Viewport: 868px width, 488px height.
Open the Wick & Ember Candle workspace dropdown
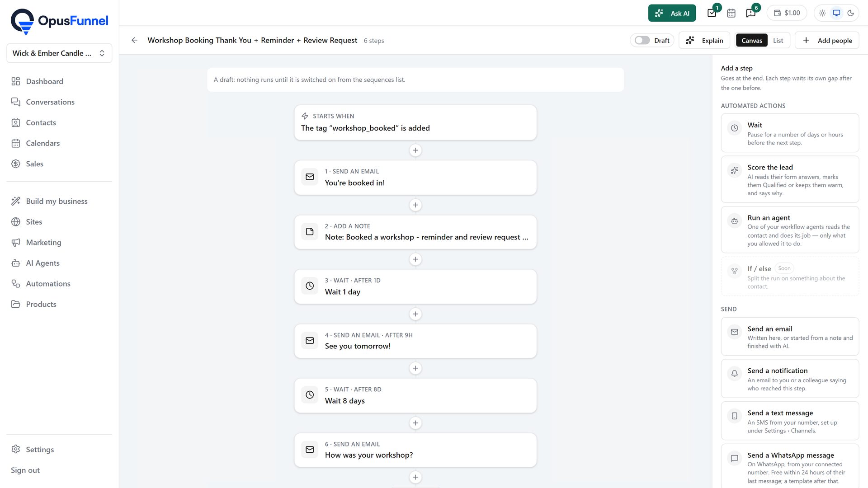pos(59,53)
